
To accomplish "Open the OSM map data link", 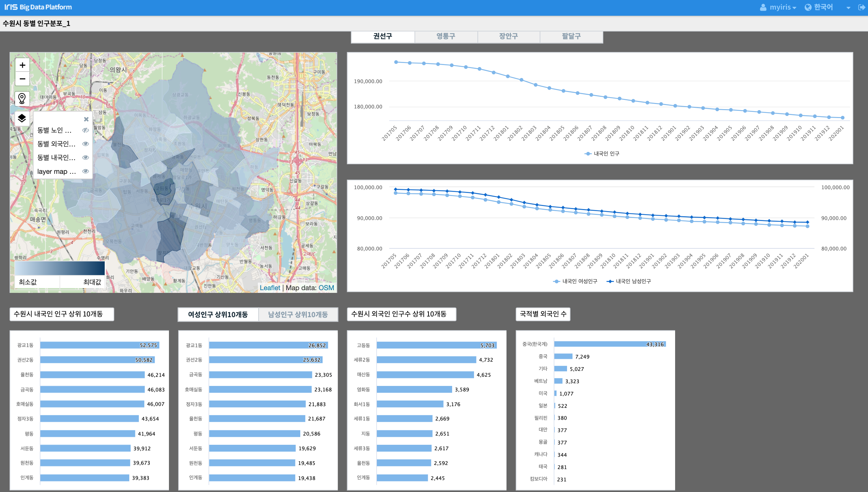I will (326, 288).
